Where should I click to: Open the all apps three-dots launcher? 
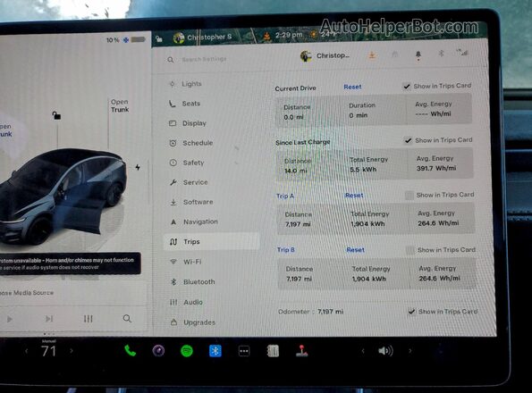tap(244, 351)
